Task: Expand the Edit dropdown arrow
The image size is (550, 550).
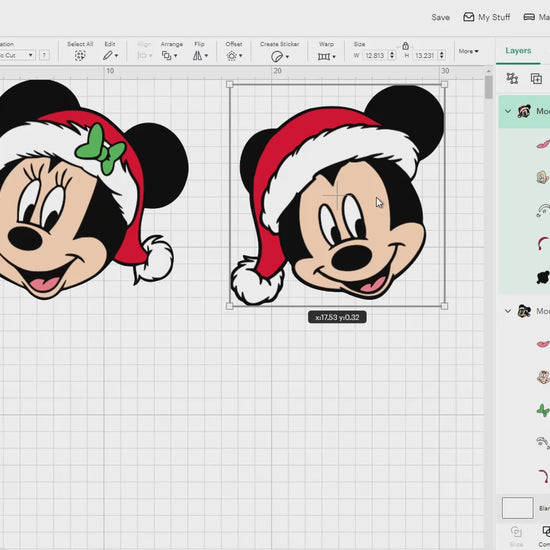Action: pyautogui.click(x=116, y=56)
